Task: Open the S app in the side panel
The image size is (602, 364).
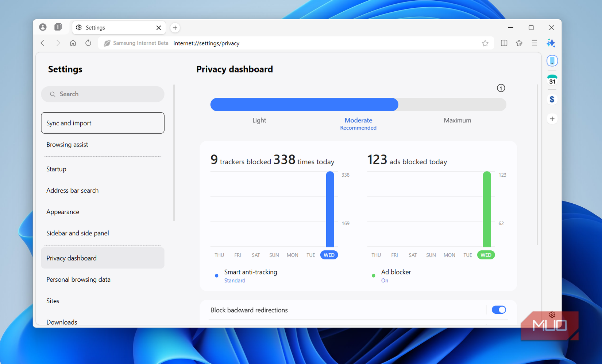Action: point(552,99)
